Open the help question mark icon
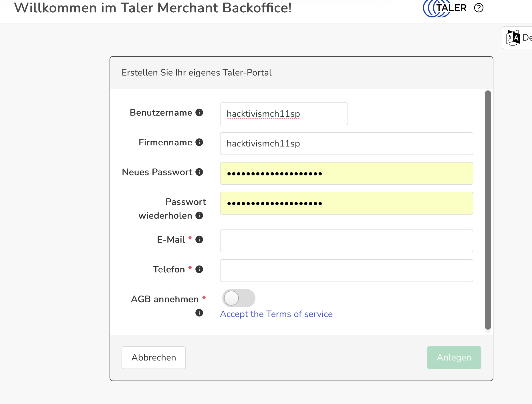The height and width of the screenshot is (404, 532). tap(479, 8)
